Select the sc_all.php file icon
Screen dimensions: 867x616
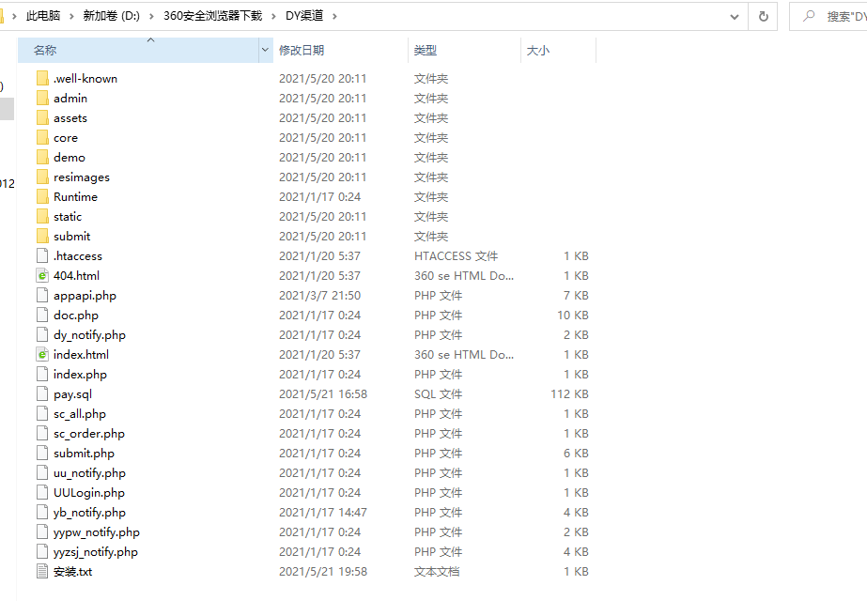(x=42, y=413)
